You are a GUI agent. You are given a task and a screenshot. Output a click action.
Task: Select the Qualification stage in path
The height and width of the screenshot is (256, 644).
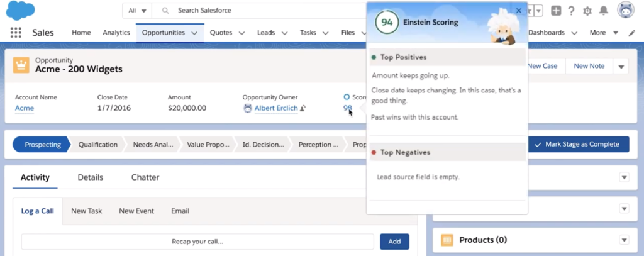(97, 144)
